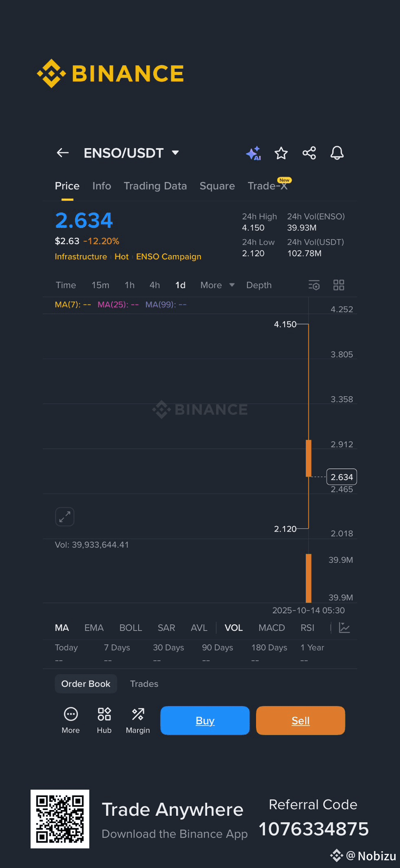Switch to the Trading Data tab
Screen dimensions: 400x868
155,186
